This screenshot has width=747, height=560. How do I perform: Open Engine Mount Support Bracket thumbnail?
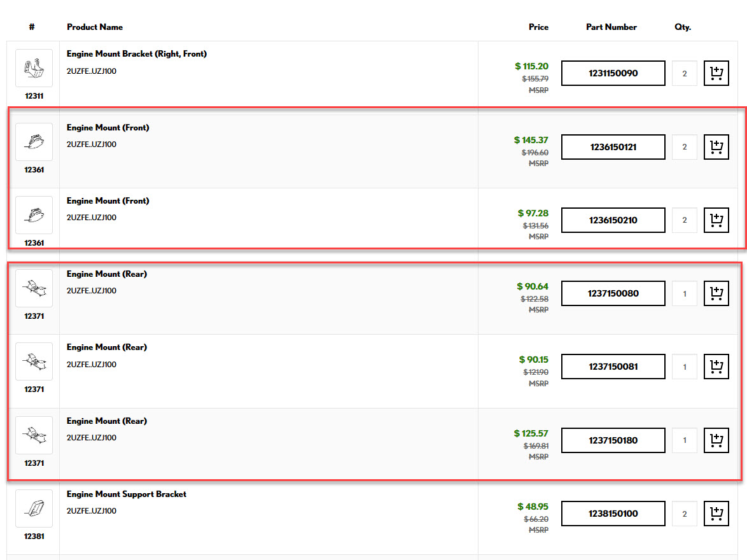click(34, 508)
